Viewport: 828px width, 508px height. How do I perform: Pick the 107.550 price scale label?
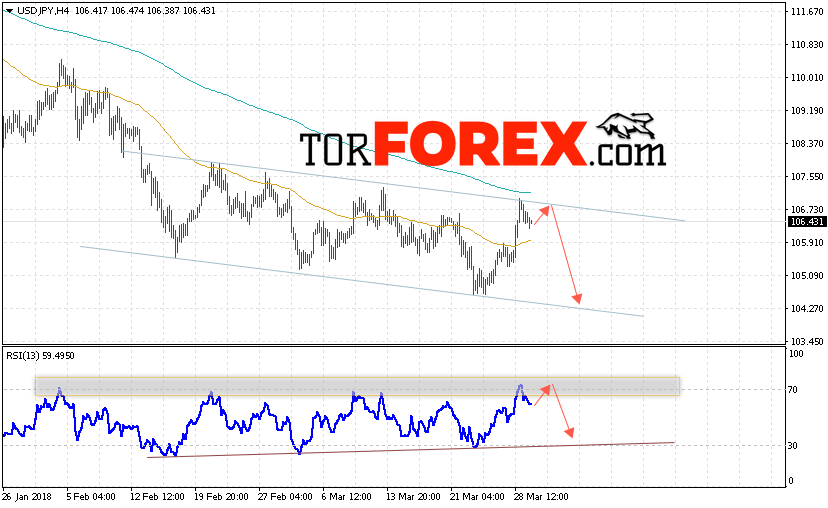tap(807, 177)
